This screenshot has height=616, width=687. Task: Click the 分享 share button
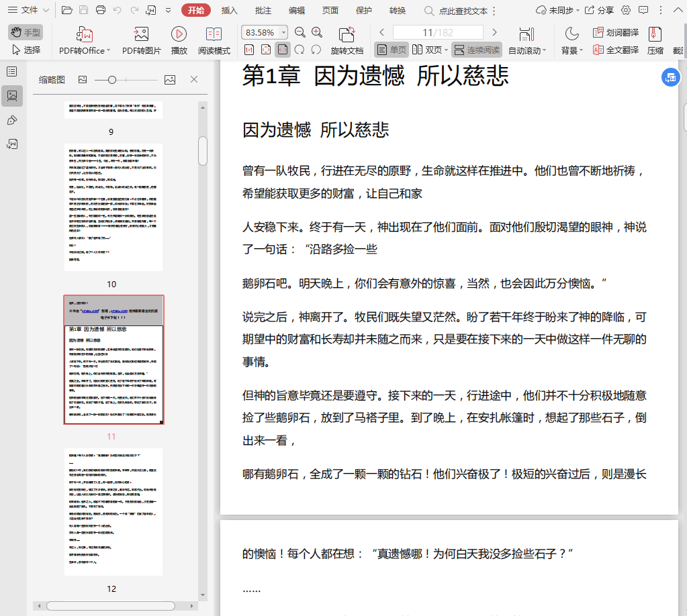(x=599, y=10)
